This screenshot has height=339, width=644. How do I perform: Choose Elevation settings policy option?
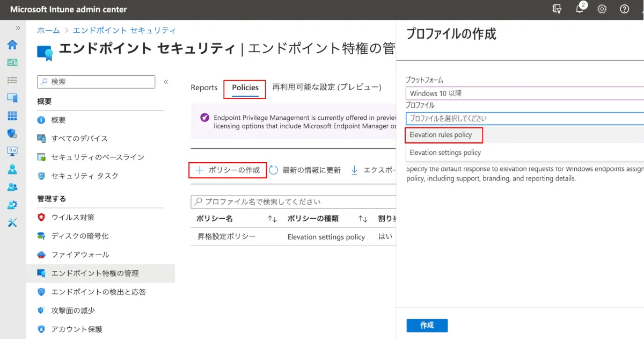click(445, 153)
